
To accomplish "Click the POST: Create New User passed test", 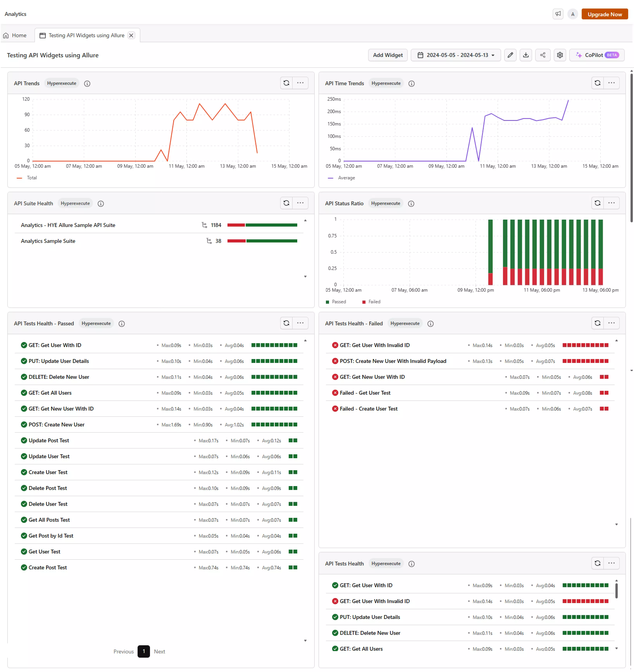I will point(158,425).
